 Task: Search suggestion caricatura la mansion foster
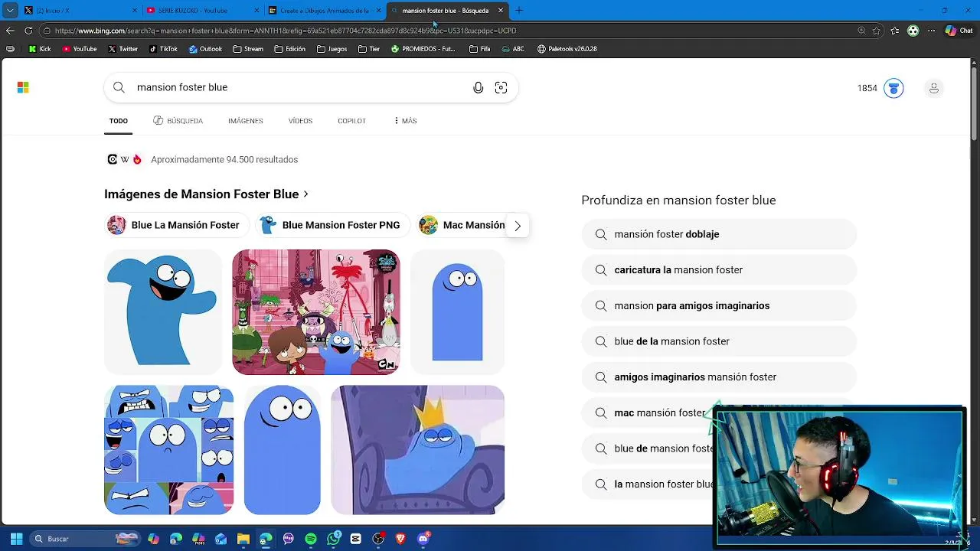pyautogui.click(x=719, y=270)
